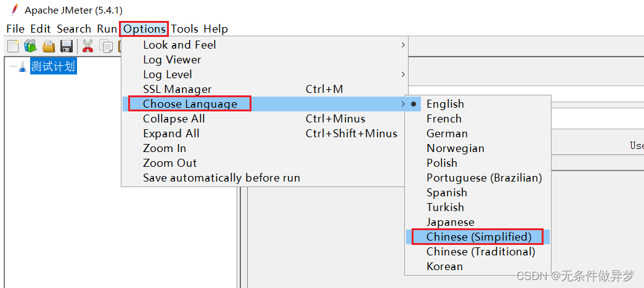Click the Cut scissors icon
Image resolution: width=644 pixels, height=288 pixels.
88,46
